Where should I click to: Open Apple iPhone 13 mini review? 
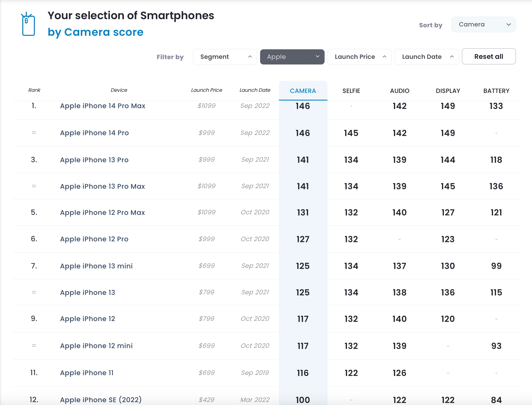(96, 266)
